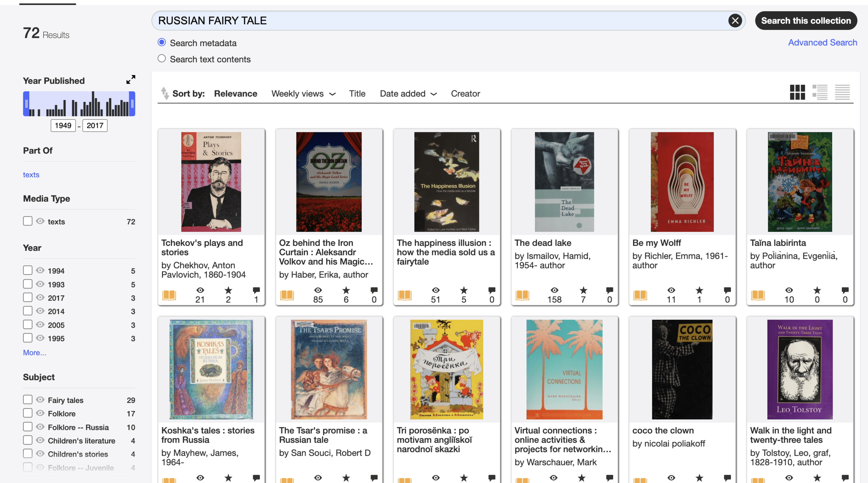Viewport: 868px width, 483px height.
Task: Clear the search field with X icon
Action: tap(735, 21)
